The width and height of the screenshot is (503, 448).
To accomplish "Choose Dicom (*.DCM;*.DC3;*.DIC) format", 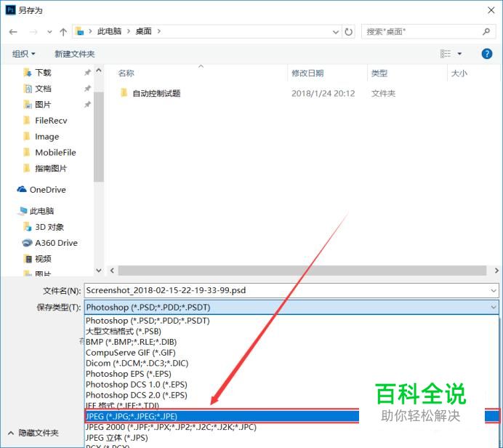I will 137,363.
